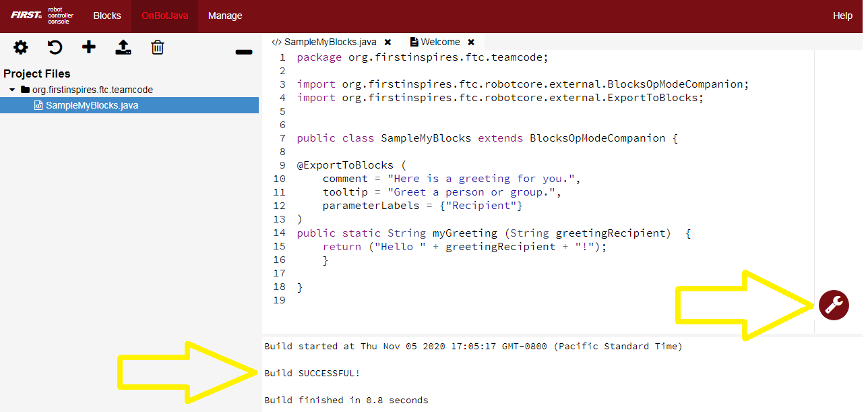Image resolution: width=868 pixels, height=412 pixels.
Task: Click the undo arrow icon
Action: tap(55, 47)
